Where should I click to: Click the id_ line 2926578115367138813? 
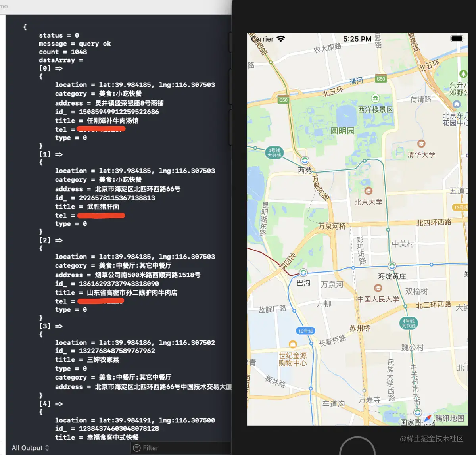105,198
